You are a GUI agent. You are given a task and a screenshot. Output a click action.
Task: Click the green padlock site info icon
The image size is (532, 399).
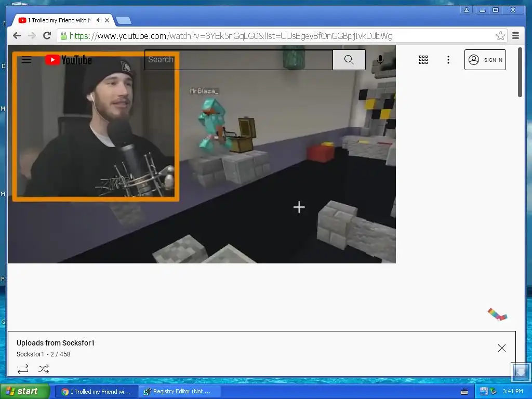click(x=63, y=36)
